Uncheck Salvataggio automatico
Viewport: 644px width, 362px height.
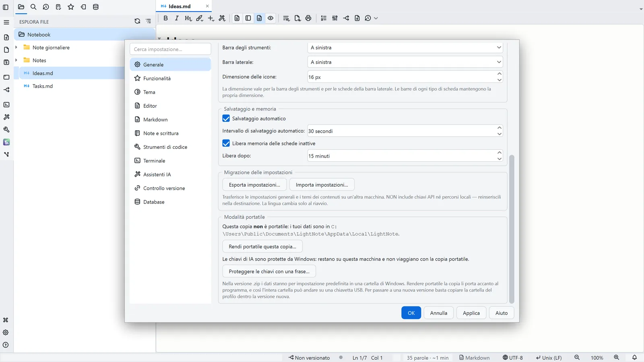(226, 119)
